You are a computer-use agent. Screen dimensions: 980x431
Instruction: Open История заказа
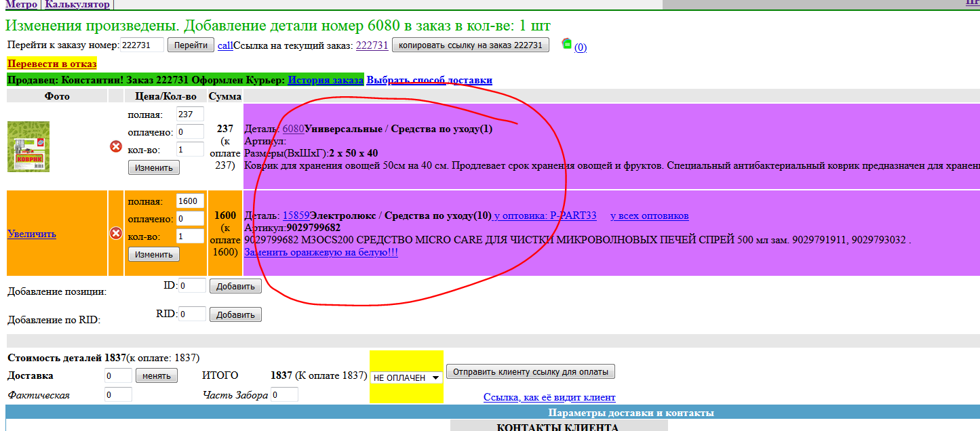[327, 79]
